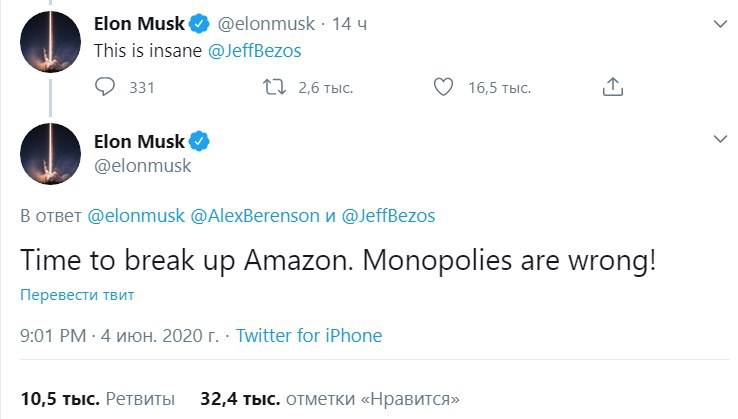738x419 pixels.
Task: Open @JeffBezos mention in first tweet
Action: (x=254, y=51)
